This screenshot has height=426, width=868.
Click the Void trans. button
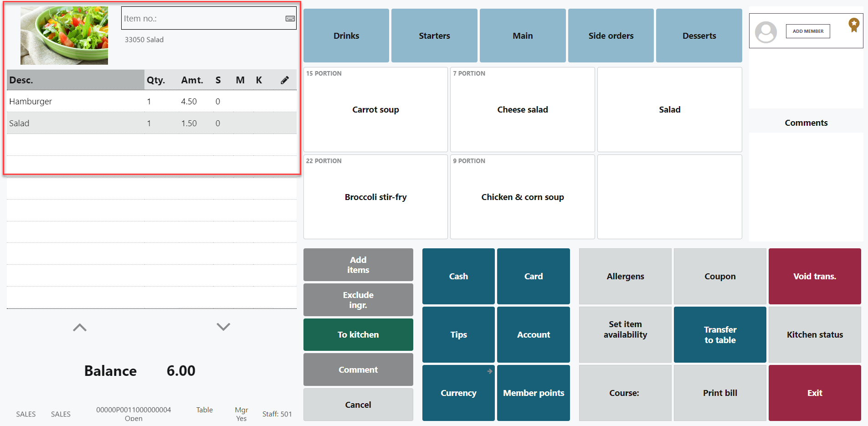[815, 276]
